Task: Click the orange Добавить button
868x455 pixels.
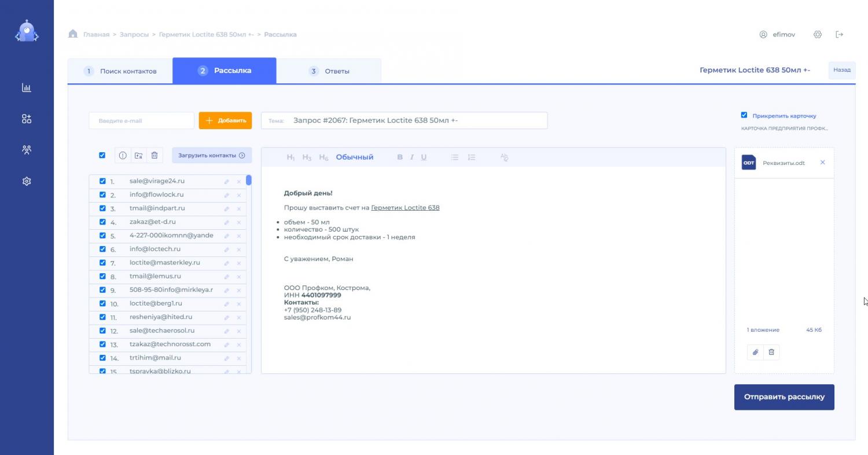Action: [225, 120]
